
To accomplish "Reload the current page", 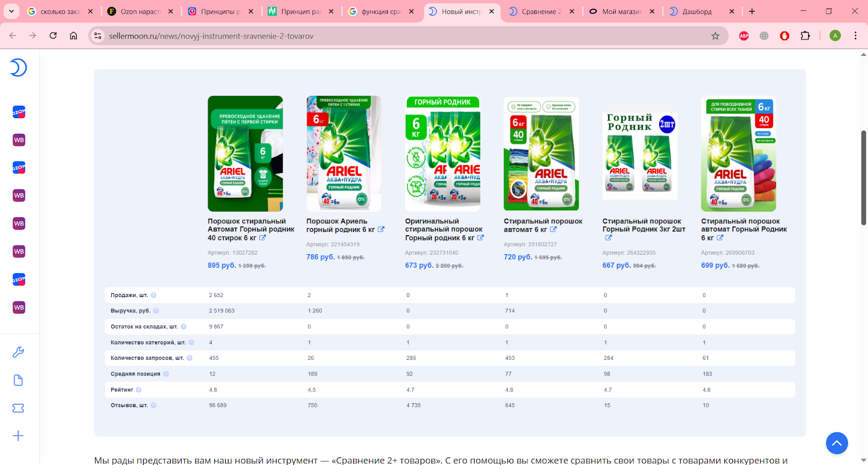I will point(53,36).
